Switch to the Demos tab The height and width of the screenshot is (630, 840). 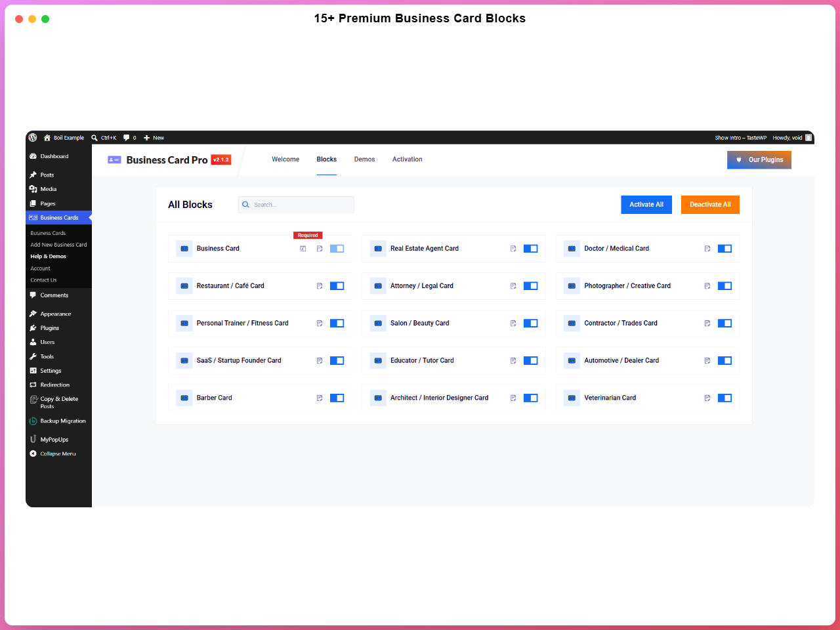coord(365,159)
